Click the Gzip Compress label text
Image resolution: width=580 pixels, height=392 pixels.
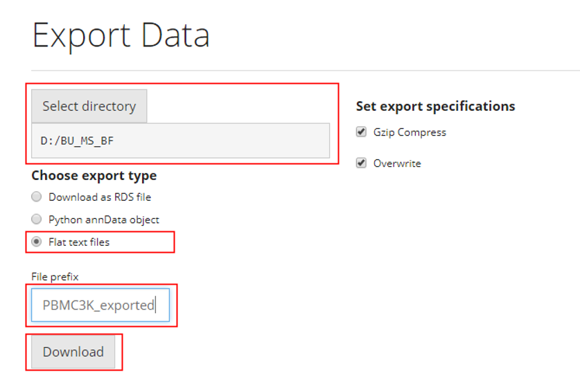click(410, 132)
